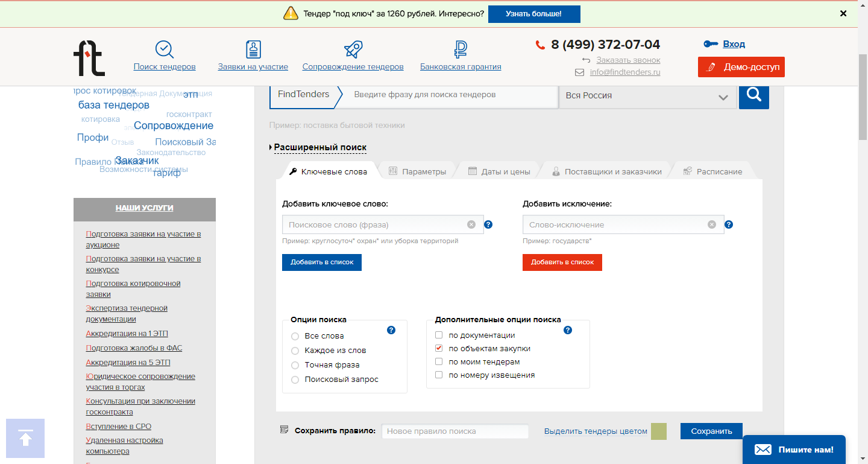This screenshot has height=464, width=868.
Task: Switch to the Ключевые слова tab
Action: (329, 171)
